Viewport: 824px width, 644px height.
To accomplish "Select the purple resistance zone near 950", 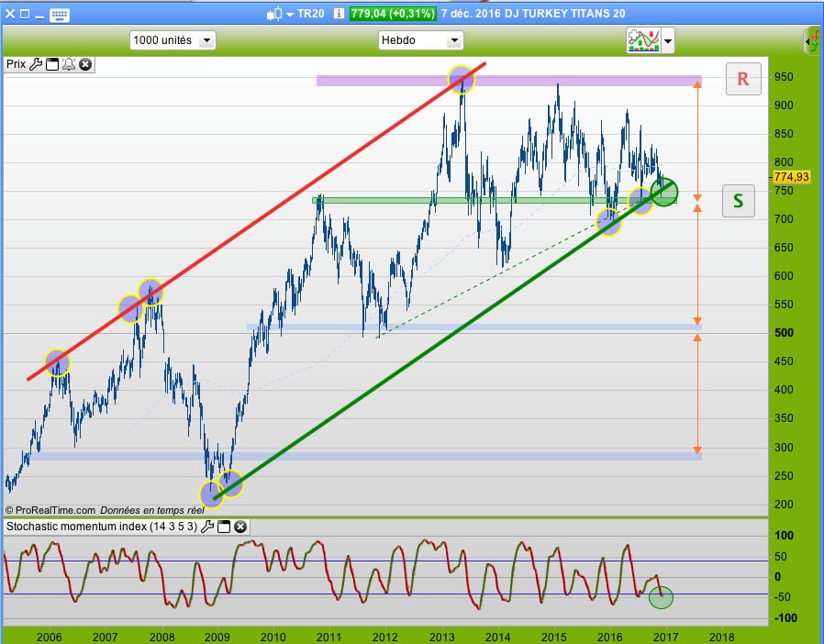I will tap(508, 81).
